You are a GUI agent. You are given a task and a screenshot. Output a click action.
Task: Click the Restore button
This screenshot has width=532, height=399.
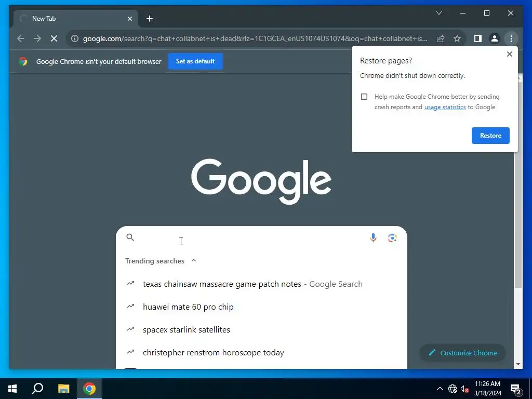point(490,136)
